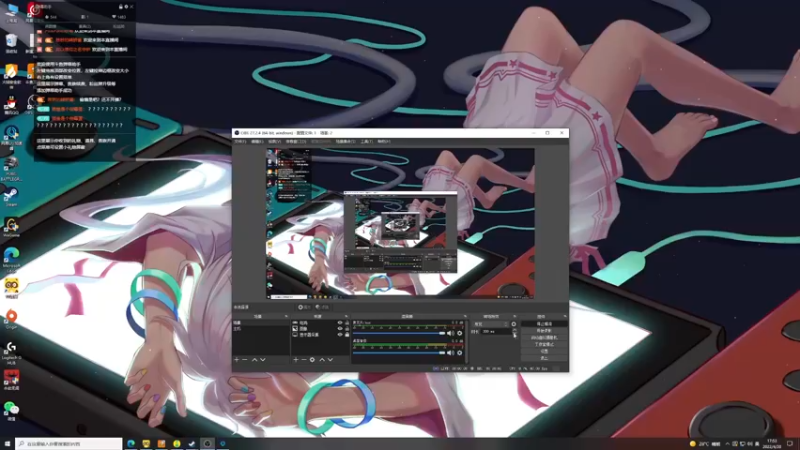800x450 pixels.
Task: Click Exit button in Controls panel
Action: click(x=544, y=358)
